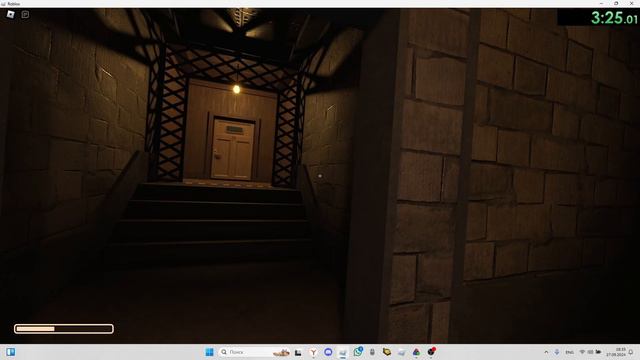Screen dimensions: 640x360
Task: Close the Roblox window
Action: coord(631,3)
